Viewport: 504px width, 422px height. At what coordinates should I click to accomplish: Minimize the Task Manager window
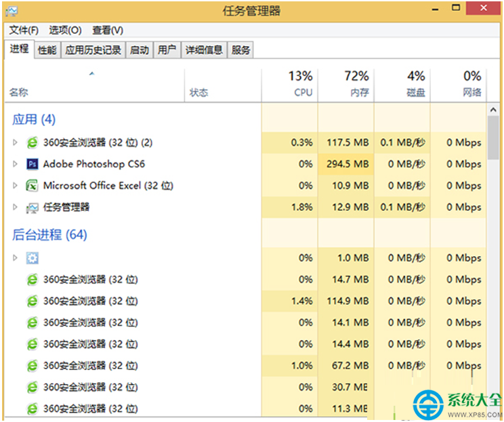[435, 9]
